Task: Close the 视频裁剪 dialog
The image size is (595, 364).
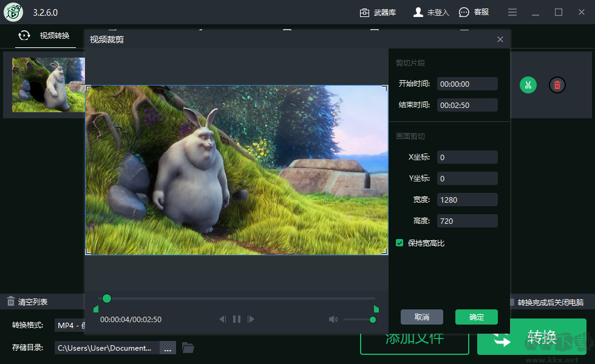Action: coord(500,39)
